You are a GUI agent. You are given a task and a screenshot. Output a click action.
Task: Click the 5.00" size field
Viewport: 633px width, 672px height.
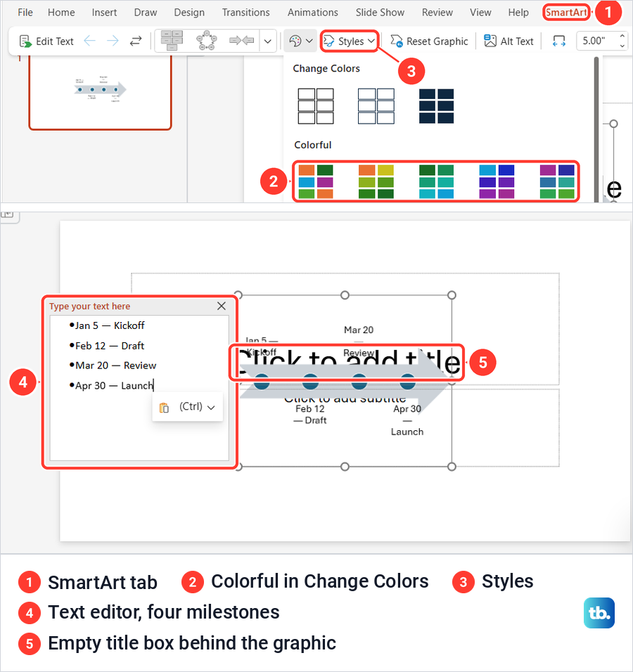click(x=596, y=41)
